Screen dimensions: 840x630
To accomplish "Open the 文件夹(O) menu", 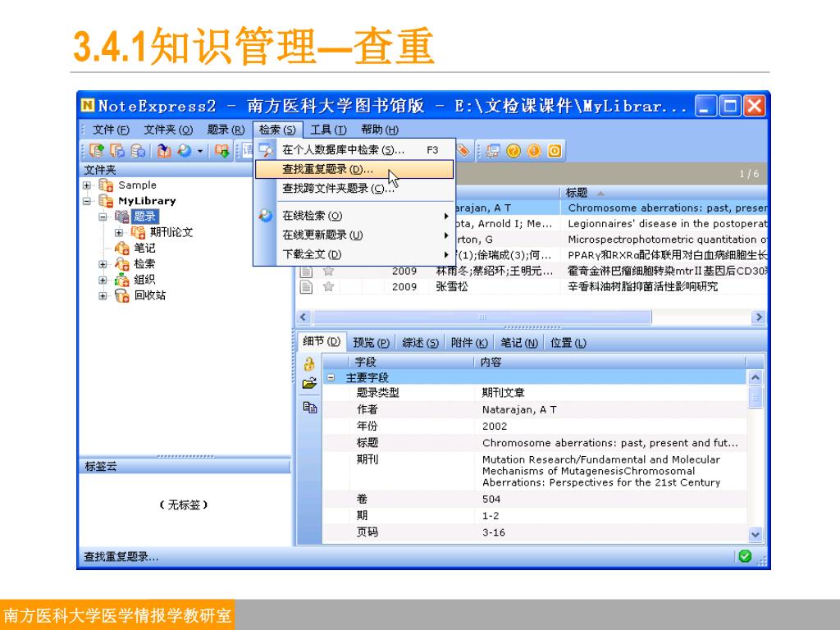I will [168, 130].
